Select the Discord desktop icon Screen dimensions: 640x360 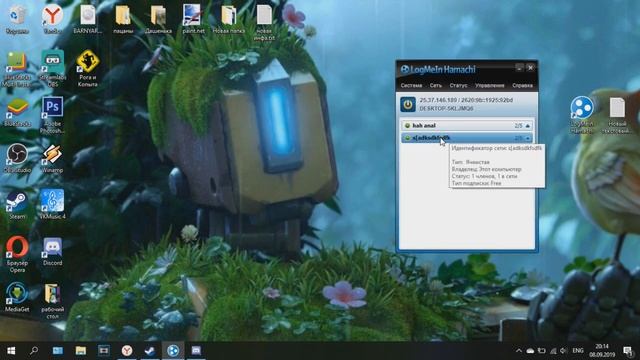coord(52,251)
